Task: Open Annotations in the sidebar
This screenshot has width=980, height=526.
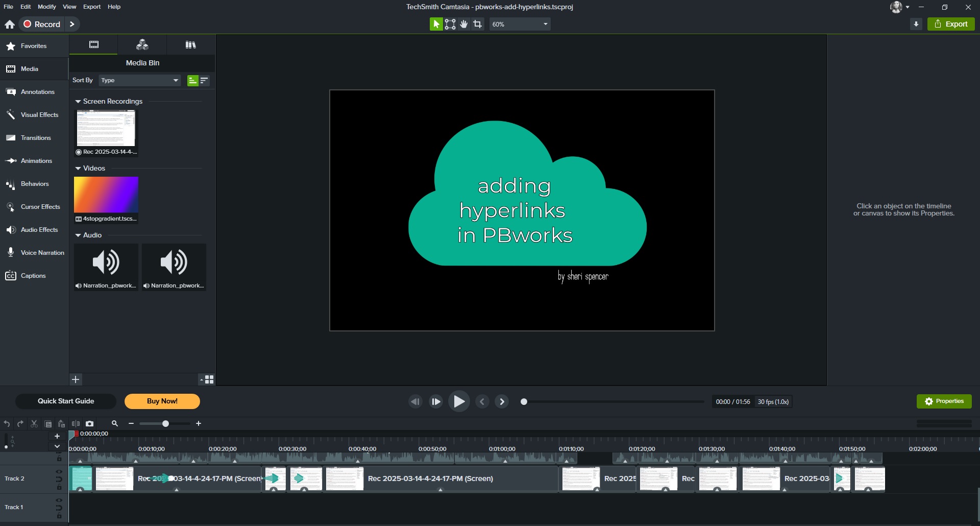Action: [34, 92]
